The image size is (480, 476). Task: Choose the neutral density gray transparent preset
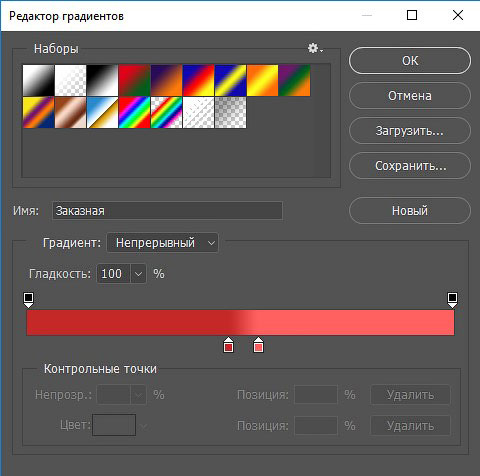230,112
